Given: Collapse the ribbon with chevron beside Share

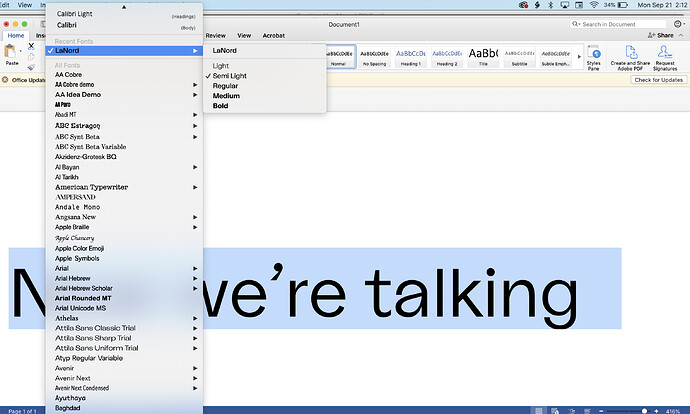Looking at the screenshot, I should [681, 35].
